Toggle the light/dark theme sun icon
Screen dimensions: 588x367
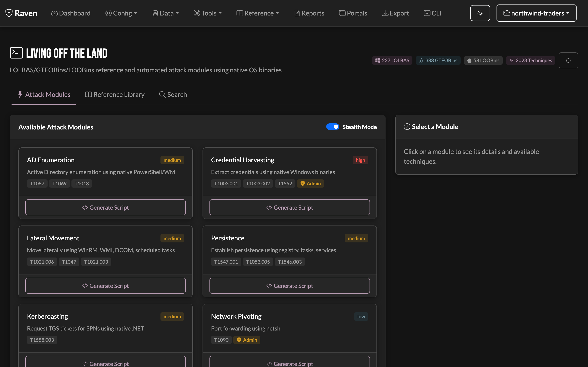480,13
